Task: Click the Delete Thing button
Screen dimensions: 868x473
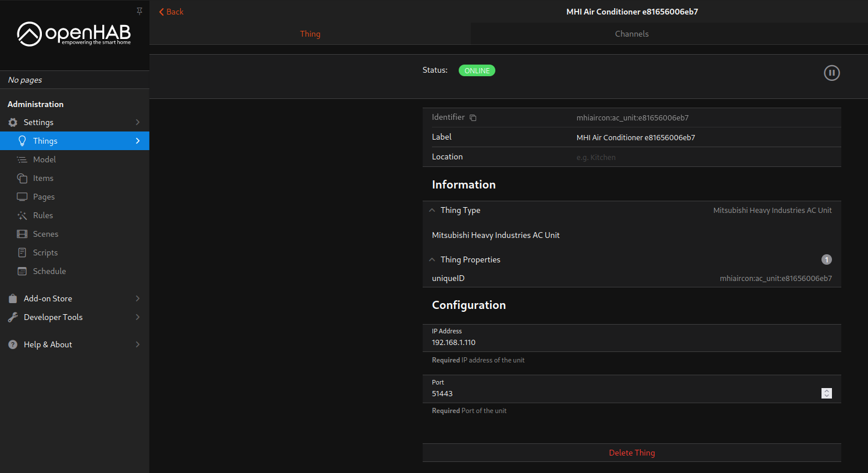Action: coord(631,453)
